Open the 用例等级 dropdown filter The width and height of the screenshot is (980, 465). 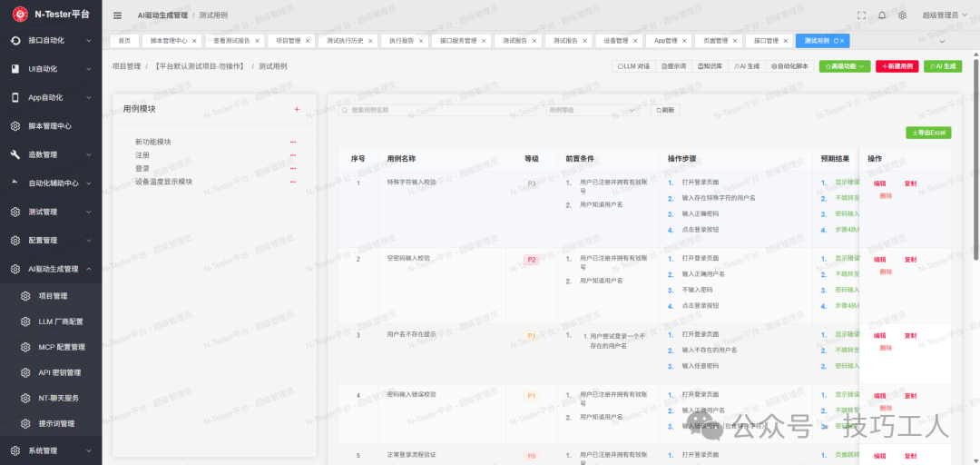pyautogui.click(x=593, y=110)
